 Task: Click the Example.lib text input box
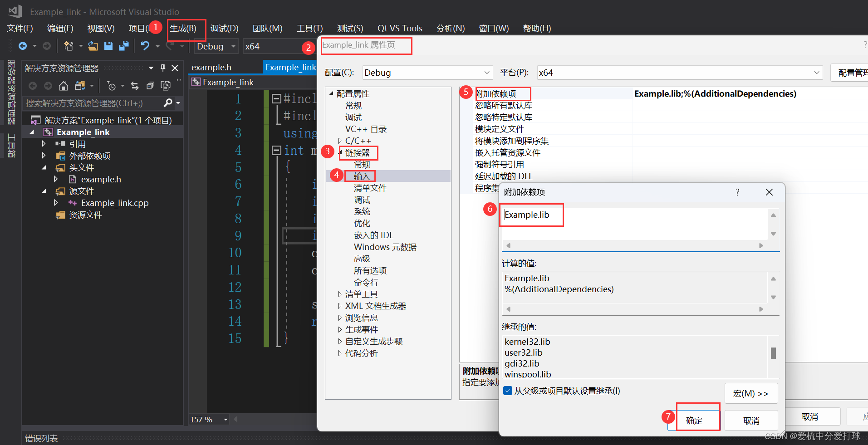point(634,224)
